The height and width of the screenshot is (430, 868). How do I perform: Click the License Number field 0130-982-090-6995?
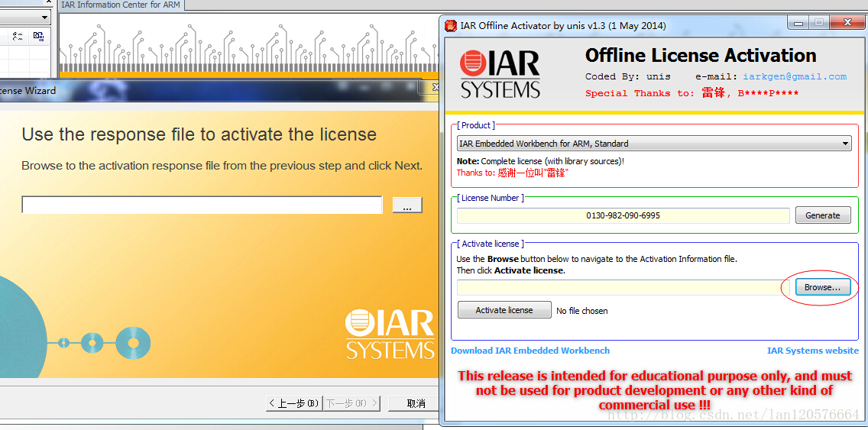pos(623,215)
